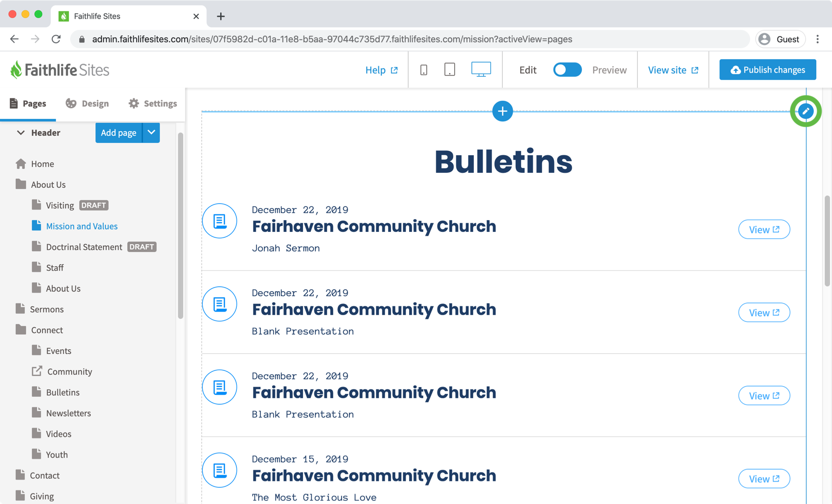Viewport: 832px width, 504px height.
Task: Click Publish changes button
Action: 767,70
